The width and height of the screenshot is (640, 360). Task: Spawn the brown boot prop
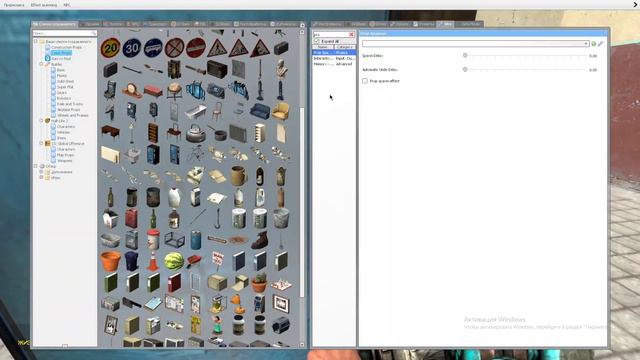pyautogui.click(x=260, y=239)
